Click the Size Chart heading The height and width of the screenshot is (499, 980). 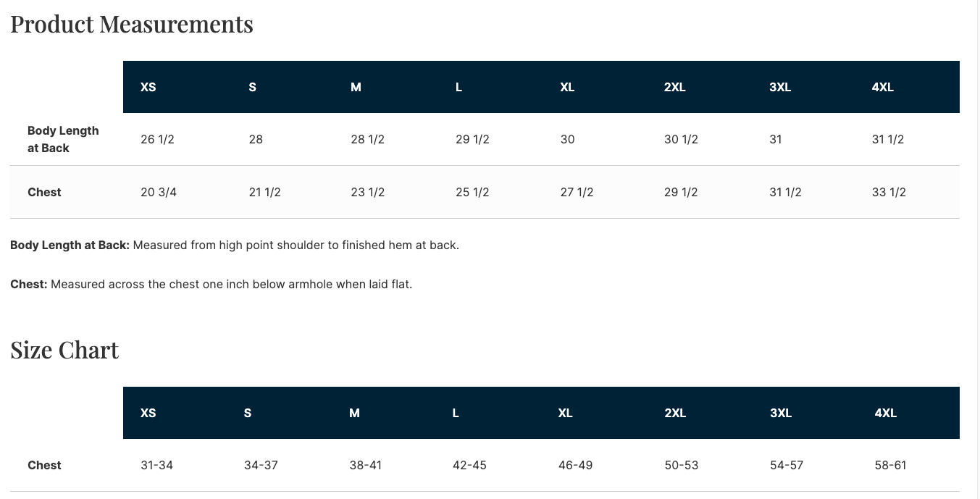tap(64, 351)
